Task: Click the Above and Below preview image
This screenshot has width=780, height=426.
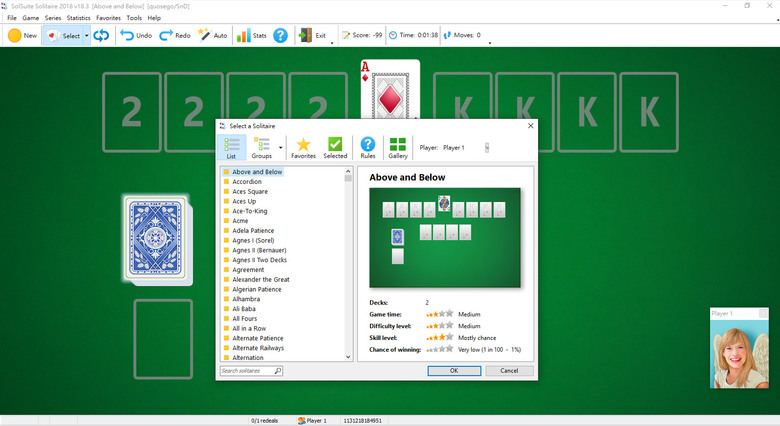Action: (445, 237)
